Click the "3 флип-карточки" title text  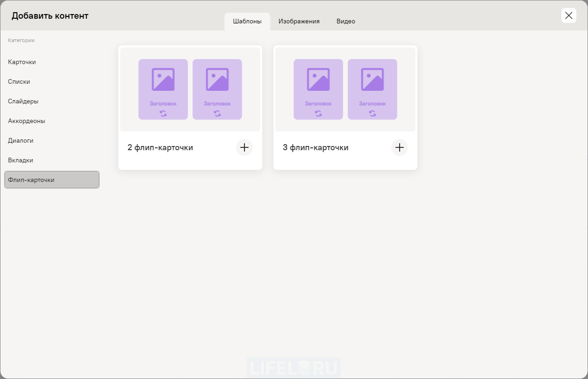pos(316,147)
